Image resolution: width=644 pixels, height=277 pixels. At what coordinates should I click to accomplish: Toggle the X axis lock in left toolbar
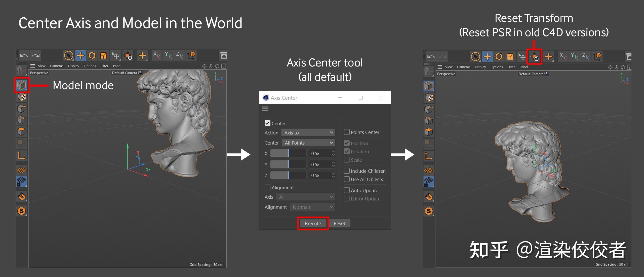(x=157, y=55)
